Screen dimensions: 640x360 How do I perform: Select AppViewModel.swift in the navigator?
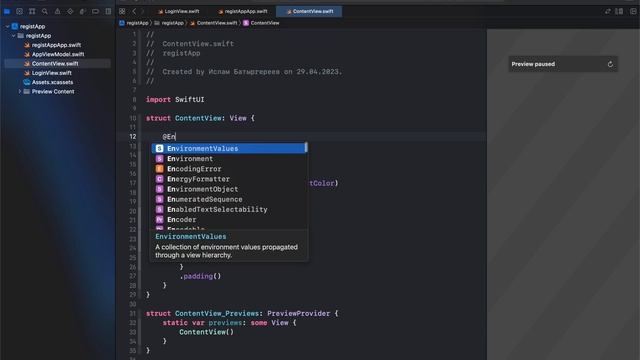(x=58, y=54)
